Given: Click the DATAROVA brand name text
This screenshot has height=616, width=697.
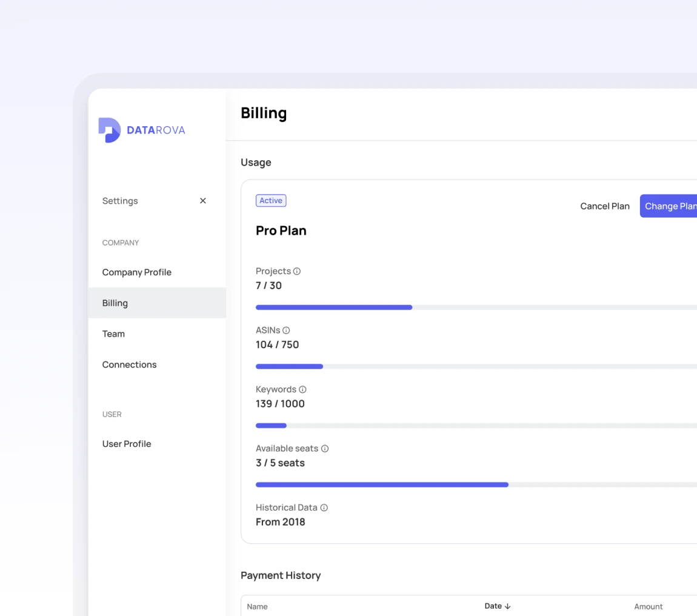Looking at the screenshot, I should [156, 130].
